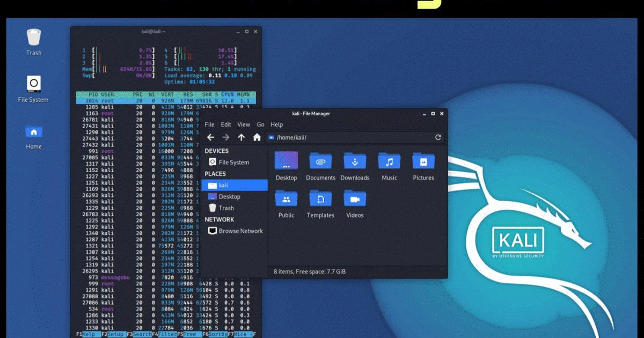
Task: Open the Help menu
Action: (x=276, y=124)
